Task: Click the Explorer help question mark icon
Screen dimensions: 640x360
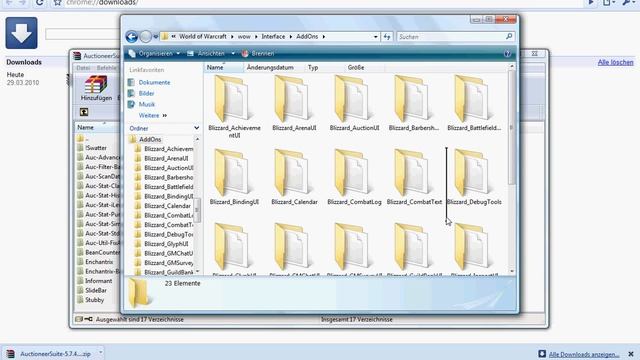Action: (507, 53)
